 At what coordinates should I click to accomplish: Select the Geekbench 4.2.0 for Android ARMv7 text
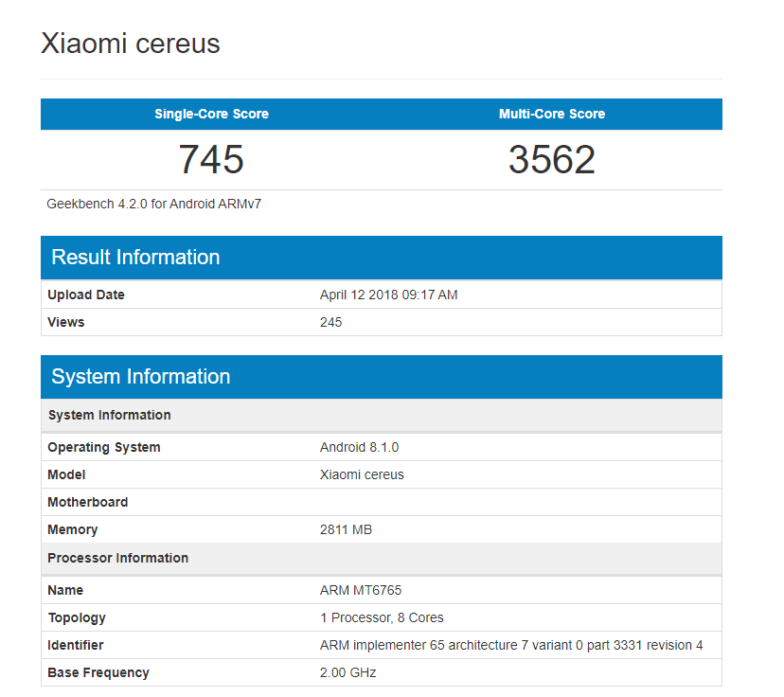(x=154, y=204)
